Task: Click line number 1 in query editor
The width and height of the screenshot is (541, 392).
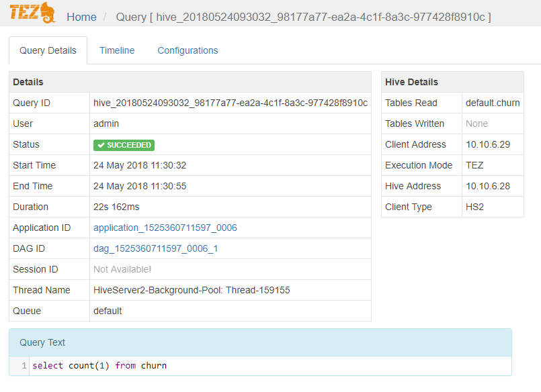Action: pyautogui.click(x=24, y=366)
